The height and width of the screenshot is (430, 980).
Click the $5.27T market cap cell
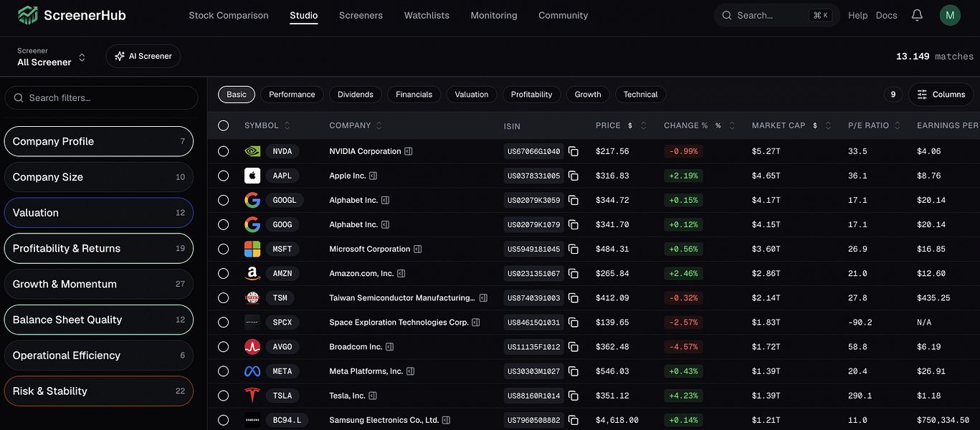point(766,151)
